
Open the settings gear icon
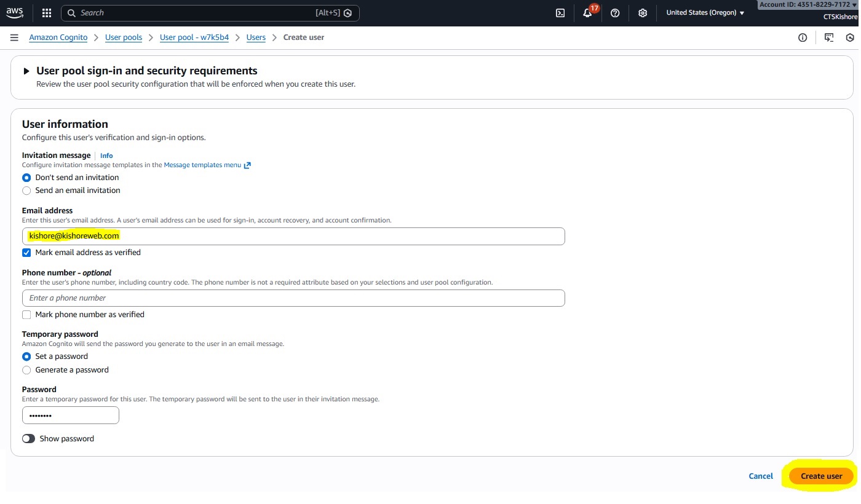[x=643, y=13]
